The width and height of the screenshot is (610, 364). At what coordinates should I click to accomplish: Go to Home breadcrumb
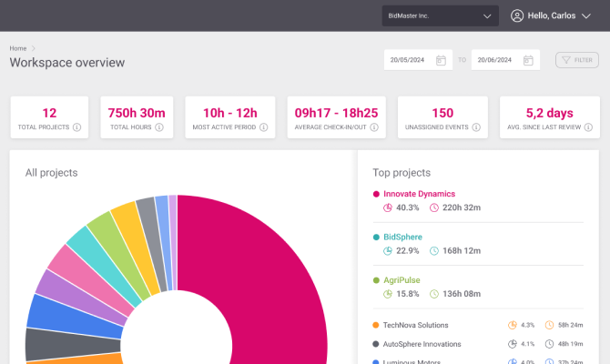click(x=18, y=48)
